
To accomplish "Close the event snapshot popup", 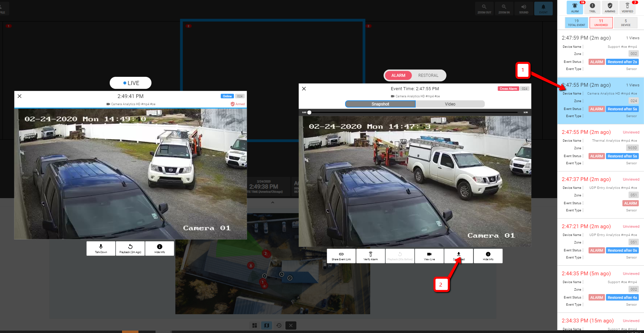I will click(x=304, y=89).
